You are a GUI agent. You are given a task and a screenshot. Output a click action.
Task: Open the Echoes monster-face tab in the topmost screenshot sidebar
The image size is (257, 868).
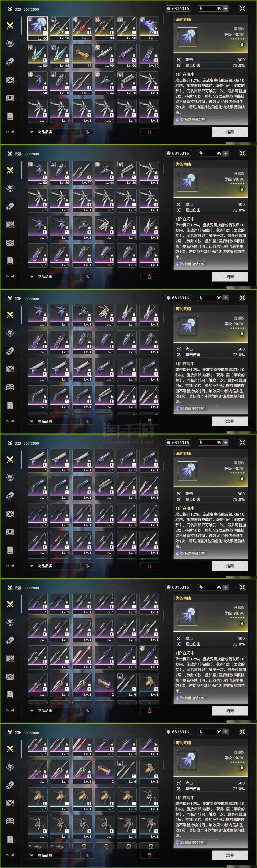pos(10,43)
